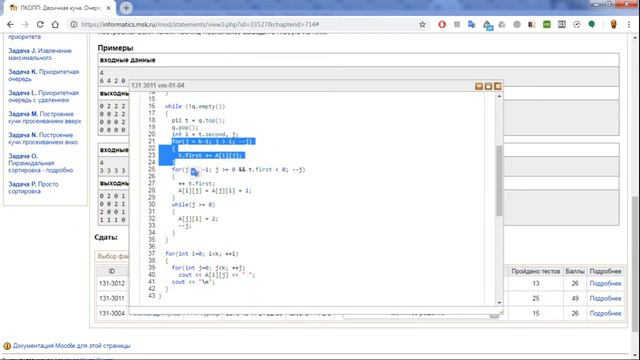The image size is (640, 360).
Task: Click submission ID 131-3011
Action: pyautogui.click(x=112, y=298)
